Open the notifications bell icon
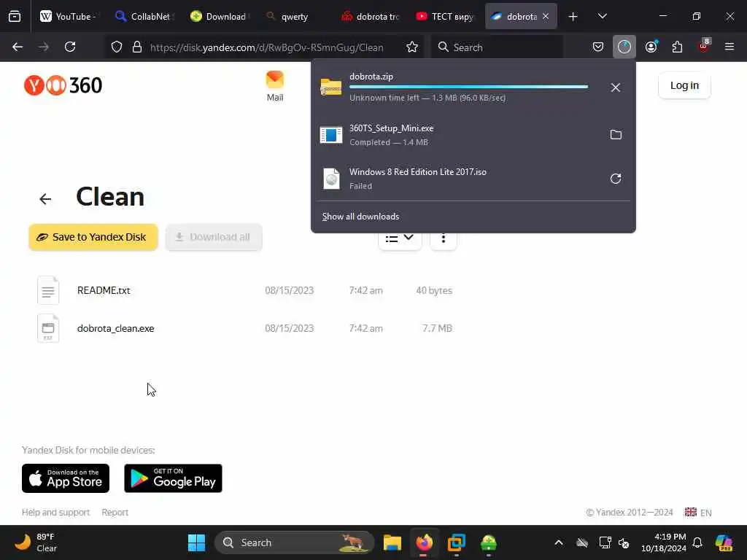The height and width of the screenshot is (560, 747). [697, 542]
